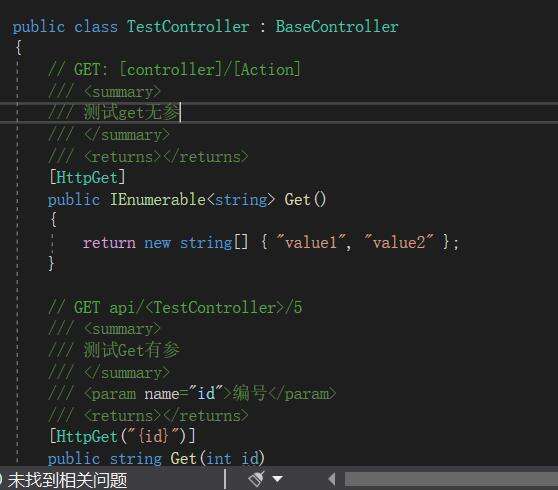Click the HttpGet("{id}") attribute

tap(122, 436)
